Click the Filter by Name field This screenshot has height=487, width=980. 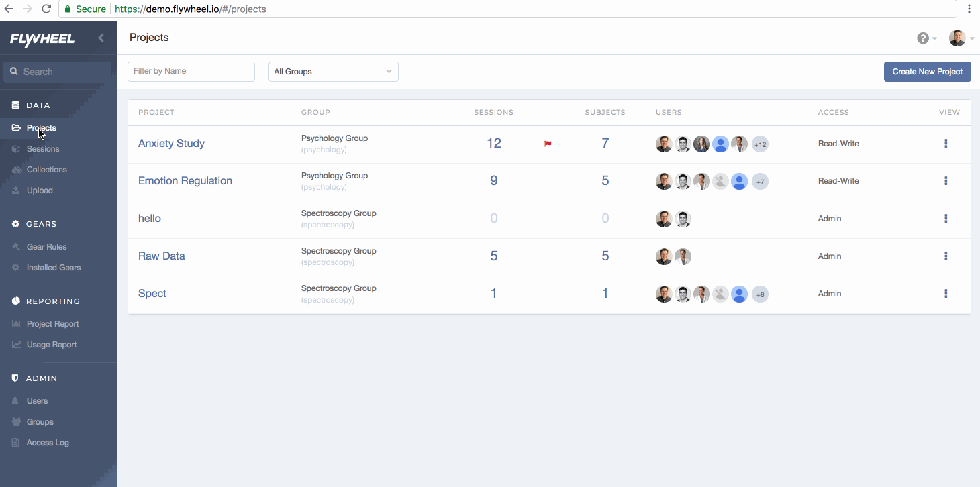pyautogui.click(x=191, y=72)
